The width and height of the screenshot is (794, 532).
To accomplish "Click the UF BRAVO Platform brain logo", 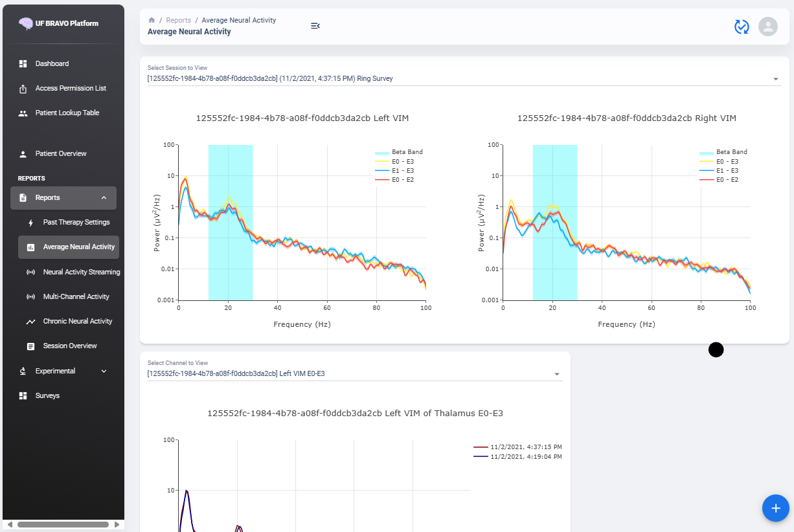I will click(x=26, y=23).
